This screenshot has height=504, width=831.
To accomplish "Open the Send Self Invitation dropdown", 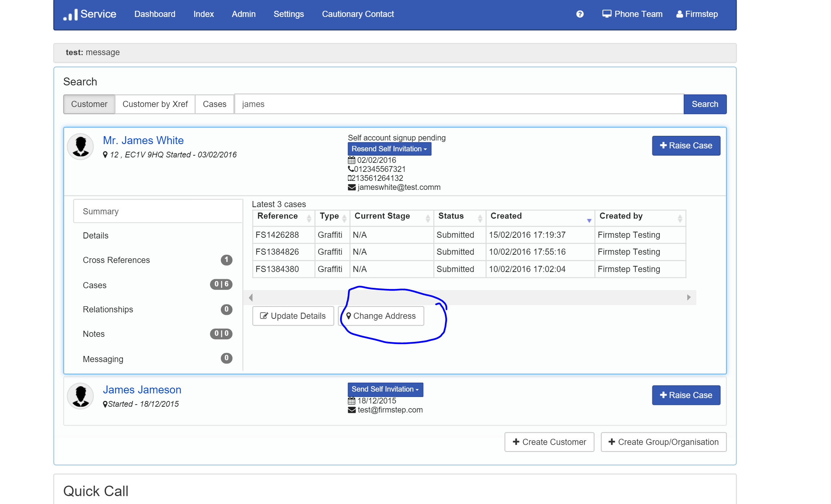I will (385, 389).
